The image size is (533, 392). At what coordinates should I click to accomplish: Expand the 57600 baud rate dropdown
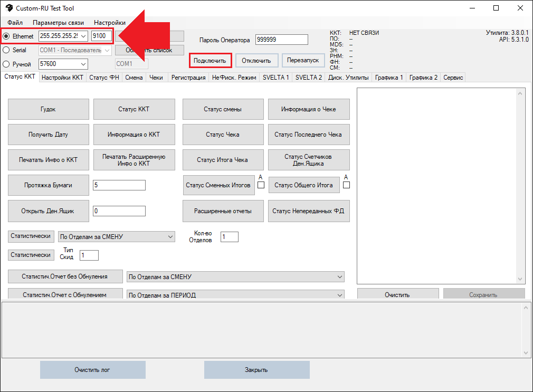(x=83, y=64)
